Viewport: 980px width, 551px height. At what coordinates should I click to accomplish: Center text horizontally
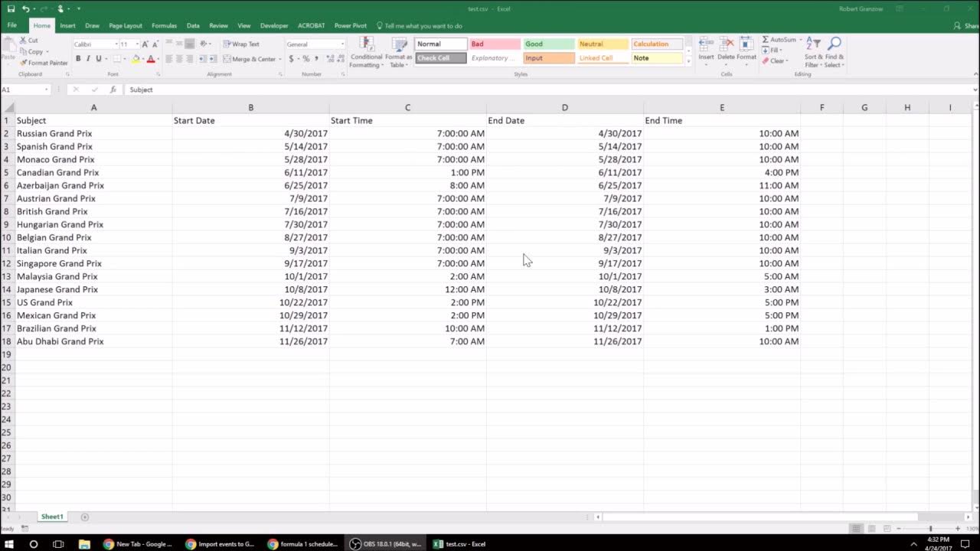coord(179,59)
